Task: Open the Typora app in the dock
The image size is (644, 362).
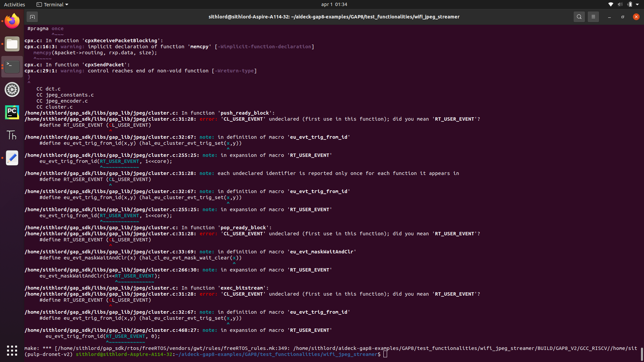Action: (x=12, y=135)
